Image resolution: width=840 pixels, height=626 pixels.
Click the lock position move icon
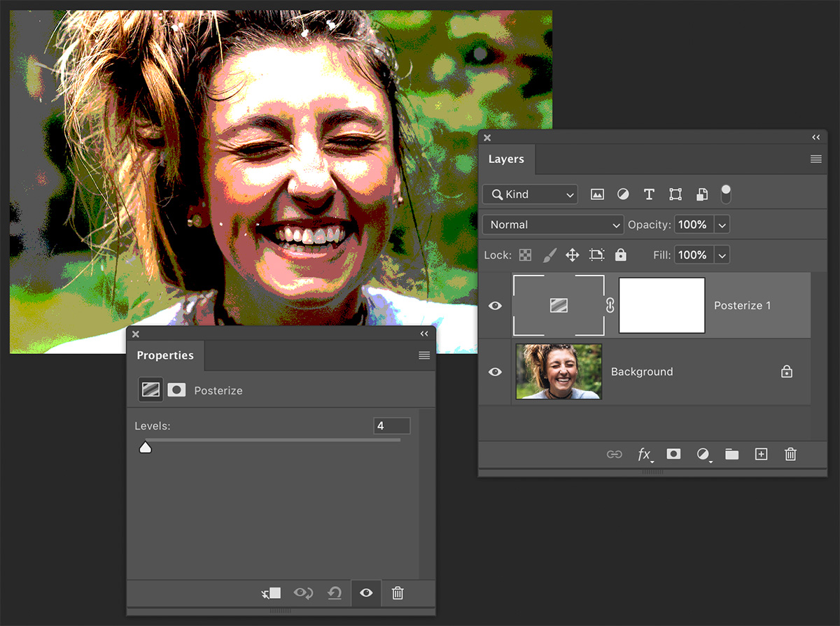coord(572,255)
